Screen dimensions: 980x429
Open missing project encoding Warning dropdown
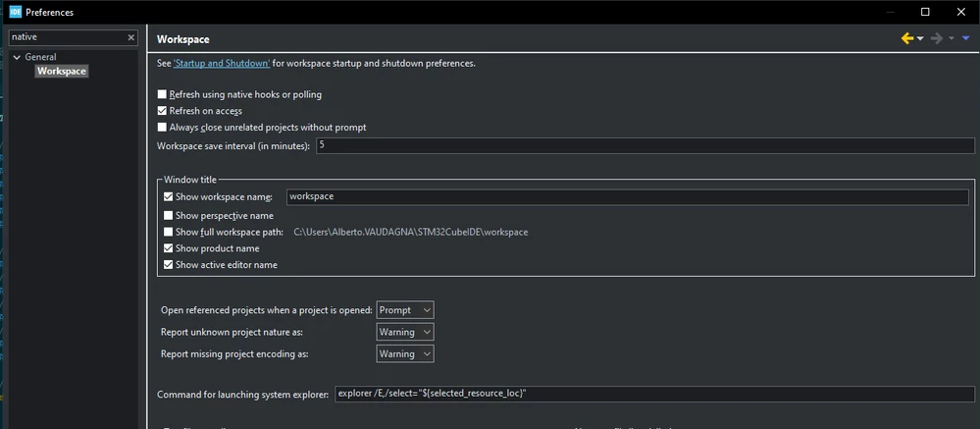click(405, 354)
